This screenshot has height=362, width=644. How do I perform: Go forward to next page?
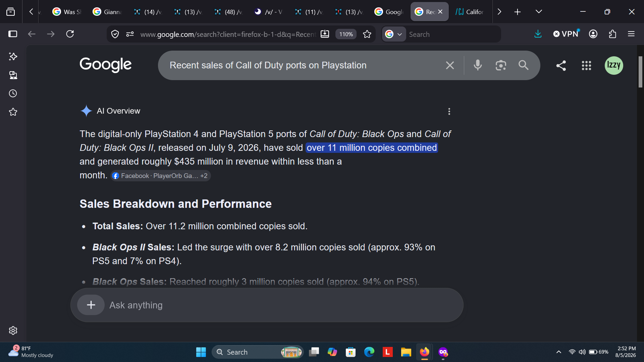point(51,34)
